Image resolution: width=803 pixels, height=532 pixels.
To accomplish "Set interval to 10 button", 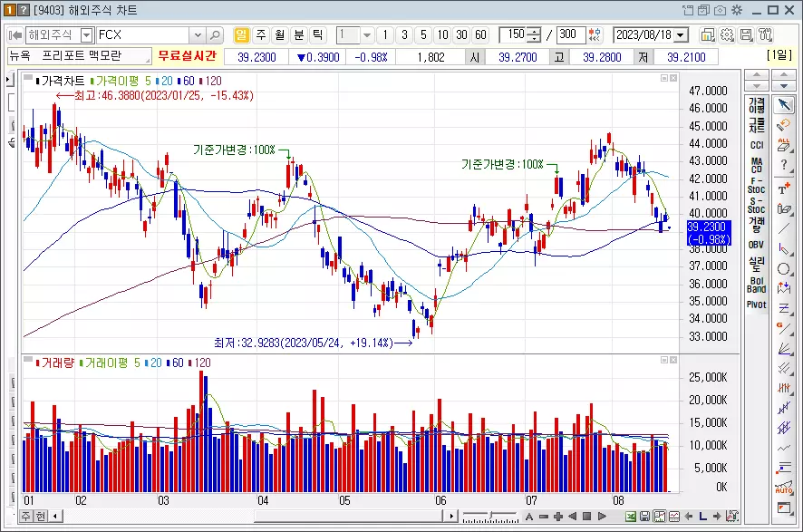I will (x=443, y=34).
